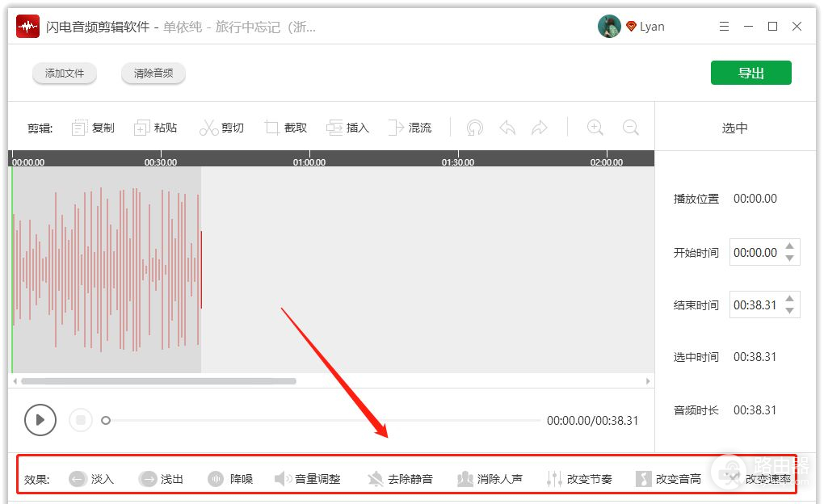This screenshot has height=504, width=824.
Task: Click the VIP diamond badge next to Lyan
Action: 631,27
